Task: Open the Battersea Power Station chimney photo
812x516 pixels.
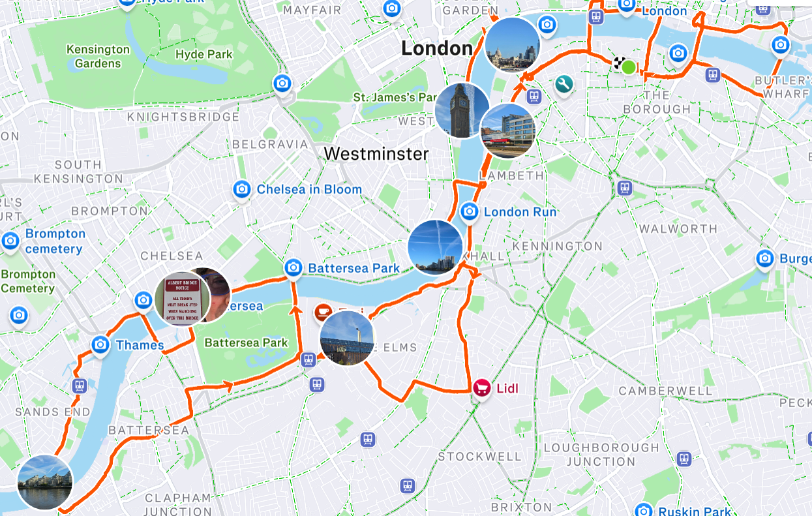Action: (348, 338)
